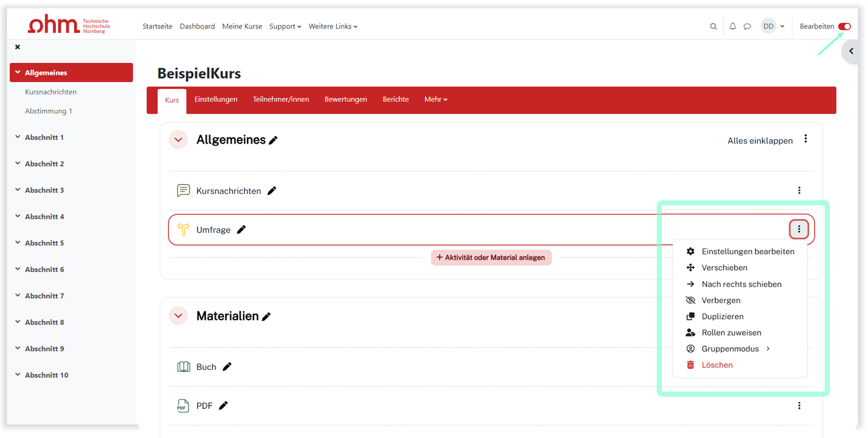Screen dimensions: 868x438
Task: Toggle the Bearbeiten edit mode switch
Action: click(844, 27)
